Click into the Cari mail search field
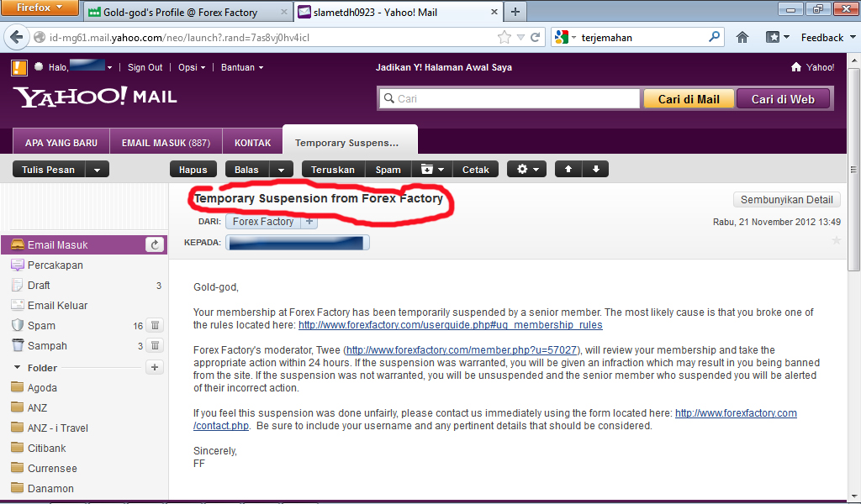861x504 pixels. [510, 99]
